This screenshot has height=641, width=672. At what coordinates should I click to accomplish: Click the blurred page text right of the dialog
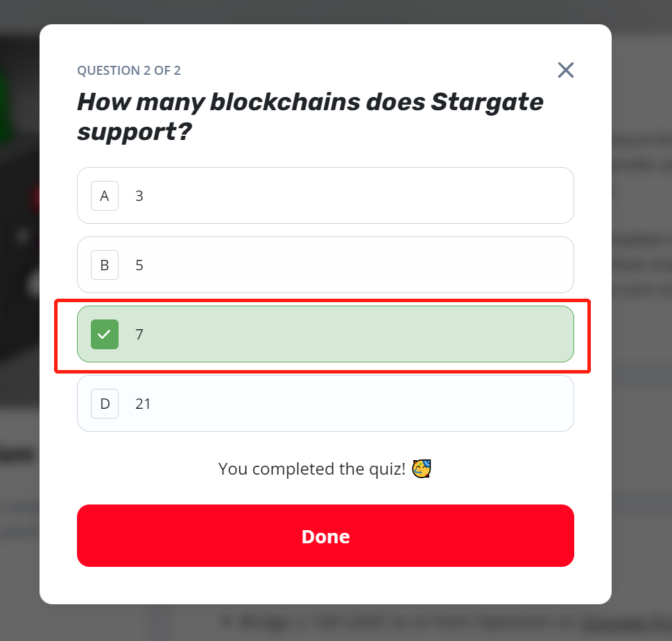coord(641,263)
